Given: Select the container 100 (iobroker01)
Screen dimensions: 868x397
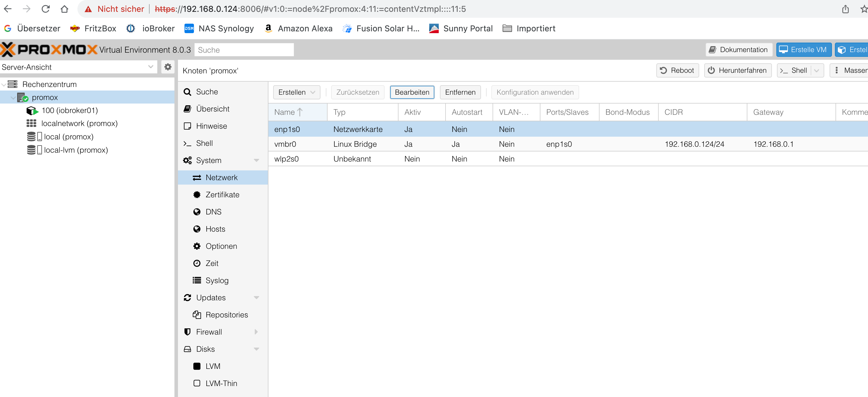Looking at the screenshot, I should tap(69, 110).
